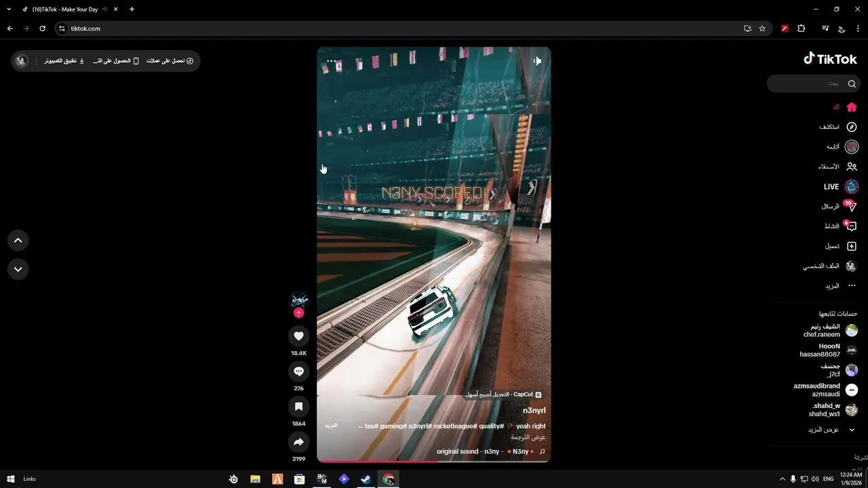Viewport: 868px width, 488px height.
Task: View site information icon in address bar
Action: click(x=62, y=28)
